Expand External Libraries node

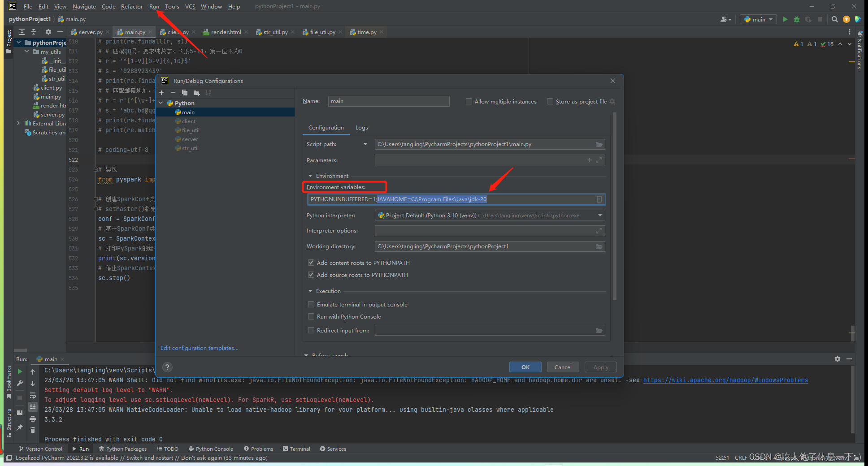pyautogui.click(x=19, y=123)
